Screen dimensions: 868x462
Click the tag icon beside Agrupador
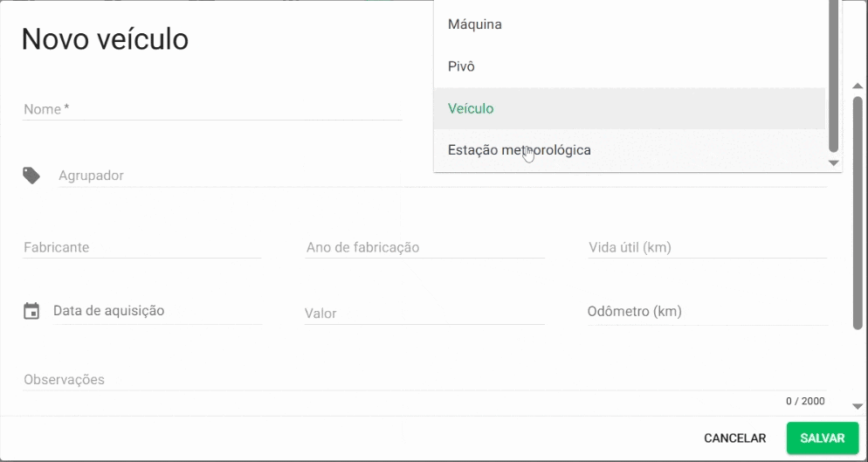tap(31, 176)
